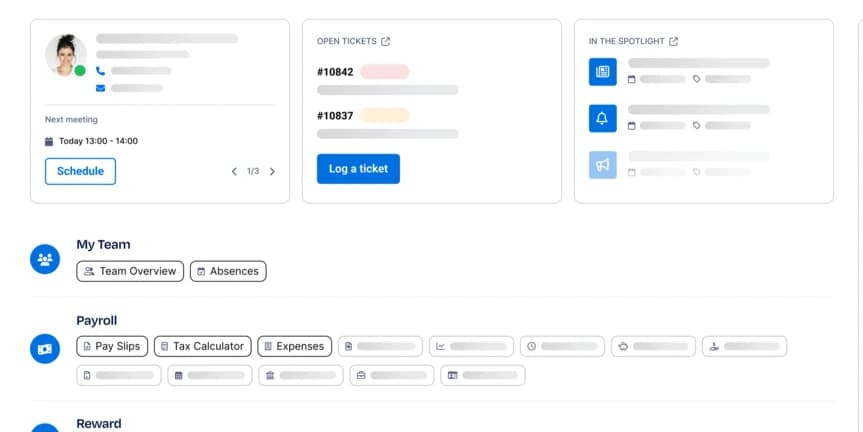Open ticket #10842

click(x=335, y=72)
